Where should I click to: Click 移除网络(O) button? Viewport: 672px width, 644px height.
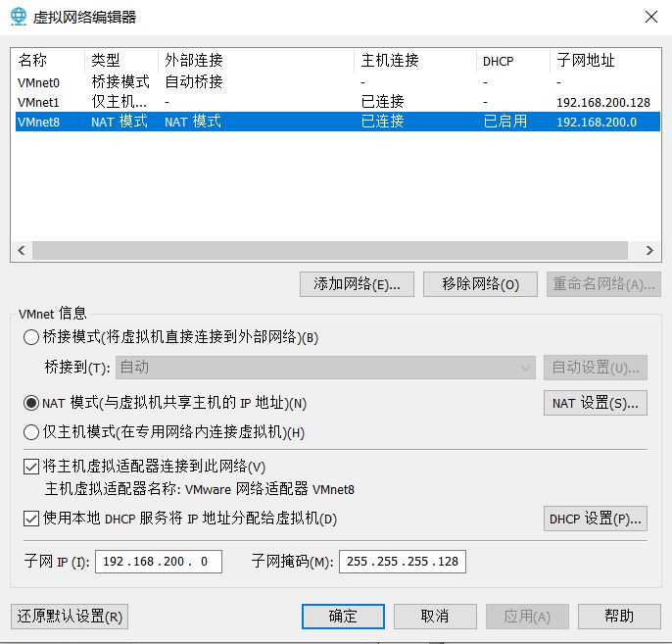click(x=480, y=284)
